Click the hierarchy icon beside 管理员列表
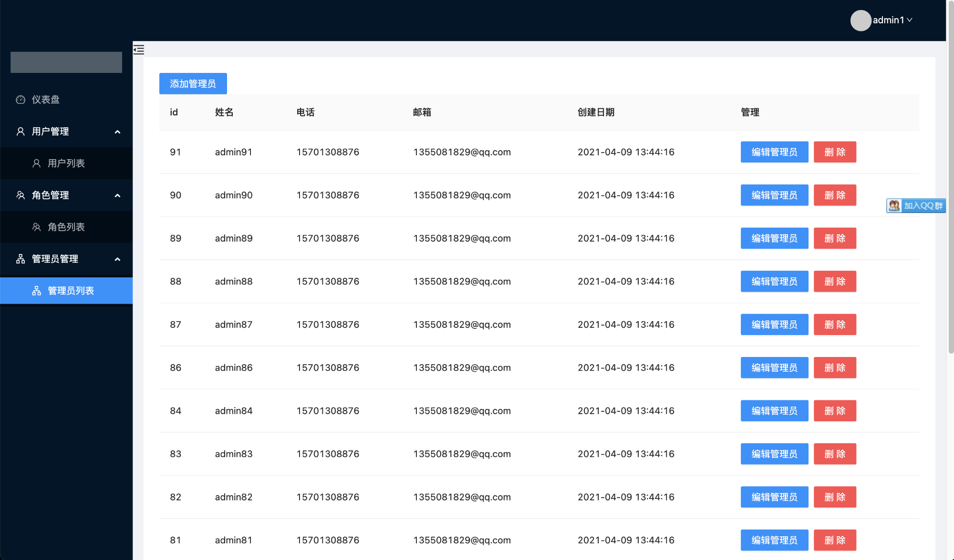Viewport: 954px width, 560px height. click(36, 291)
